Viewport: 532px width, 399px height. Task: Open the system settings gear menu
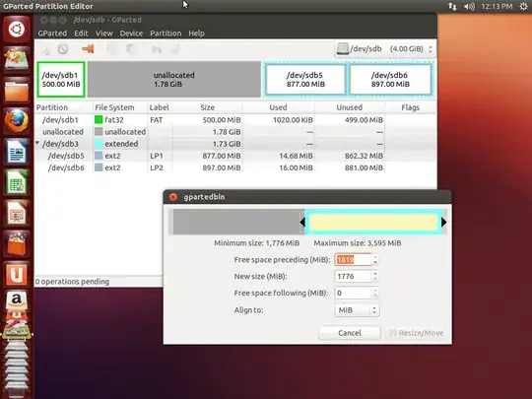pos(523,6)
